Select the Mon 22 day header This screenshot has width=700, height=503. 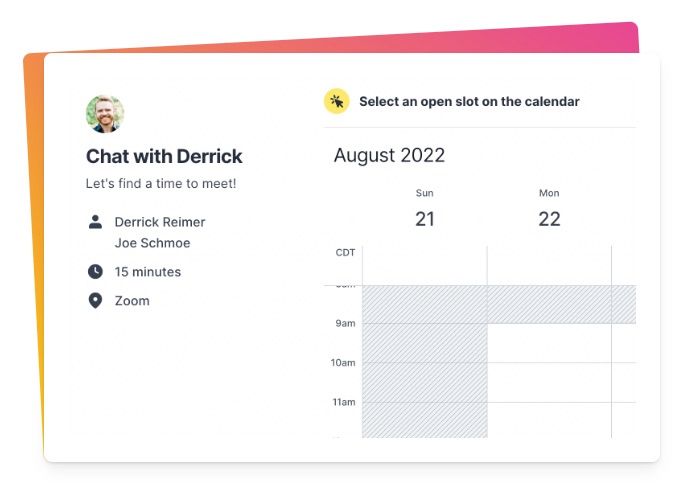tap(549, 209)
